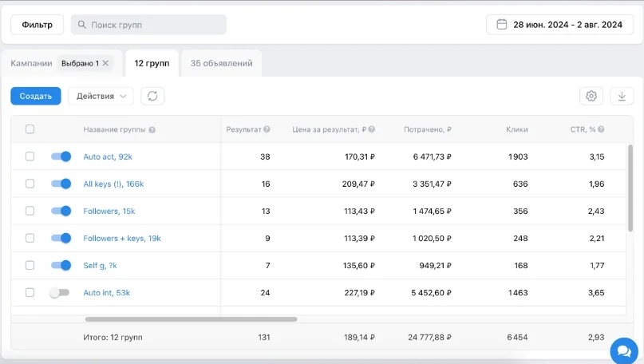Viewport: 644px width, 364px height.
Task: Tick the select-all header checkbox
Action: 30,129
